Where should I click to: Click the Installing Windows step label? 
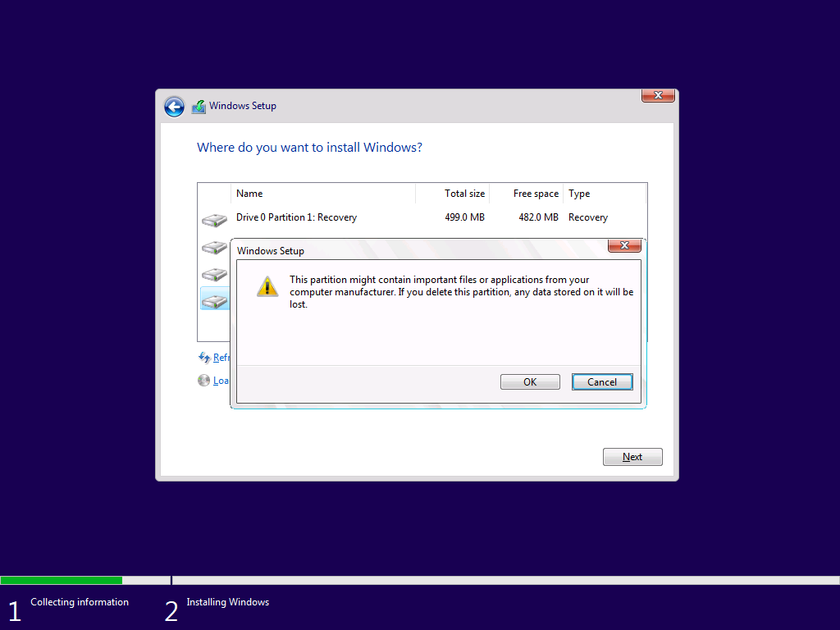tap(228, 602)
